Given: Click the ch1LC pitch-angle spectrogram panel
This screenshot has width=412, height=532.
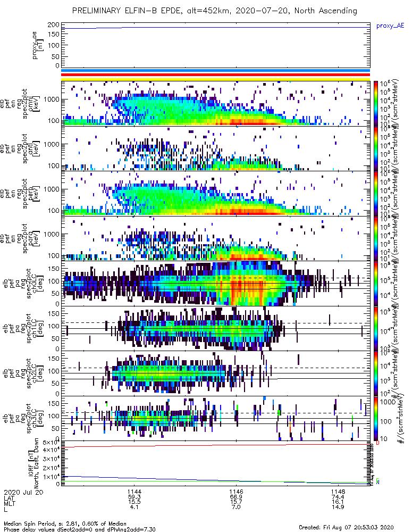Looking at the screenshot, I should (215, 328).
